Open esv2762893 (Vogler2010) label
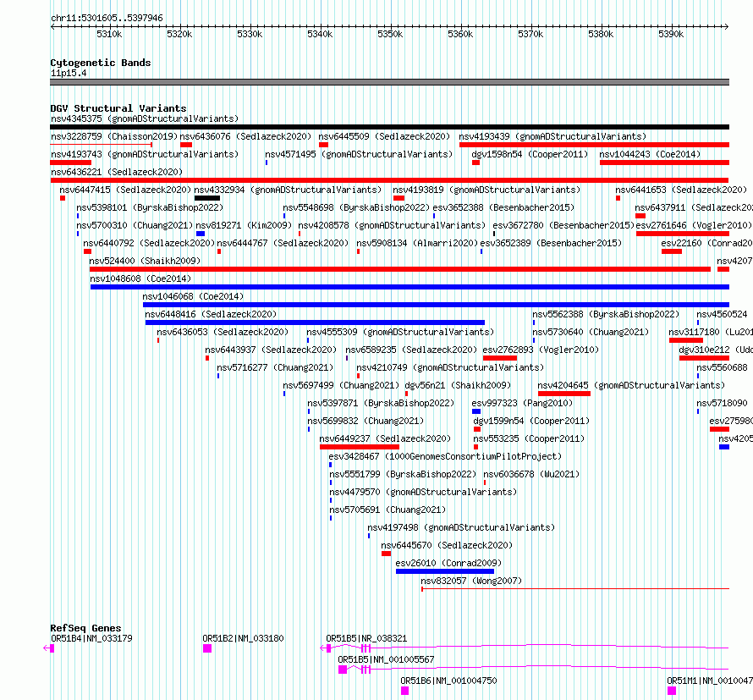The image size is (753, 700). click(x=541, y=350)
